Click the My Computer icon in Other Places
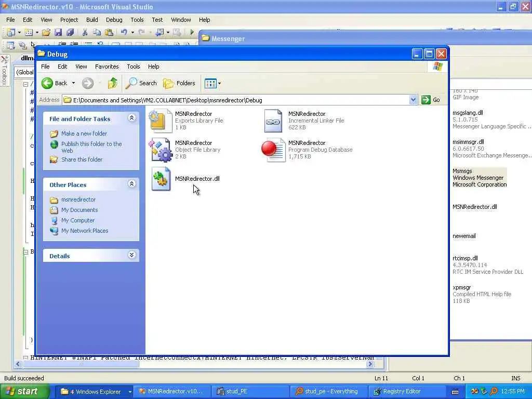The image size is (532, 399). 54,220
